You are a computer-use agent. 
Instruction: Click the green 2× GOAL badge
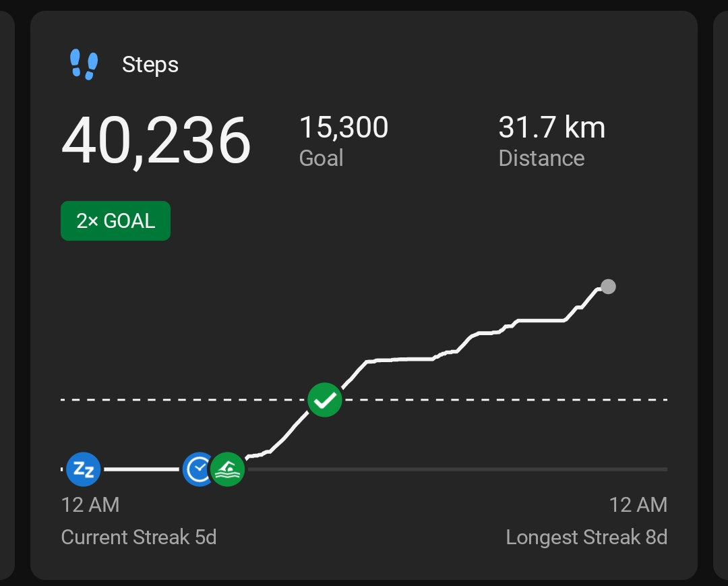tap(115, 221)
